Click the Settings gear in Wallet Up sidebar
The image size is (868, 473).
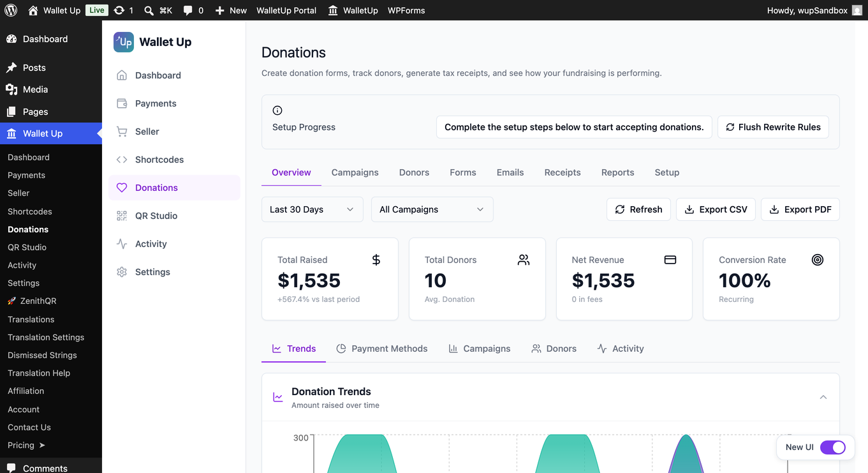(x=122, y=272)
